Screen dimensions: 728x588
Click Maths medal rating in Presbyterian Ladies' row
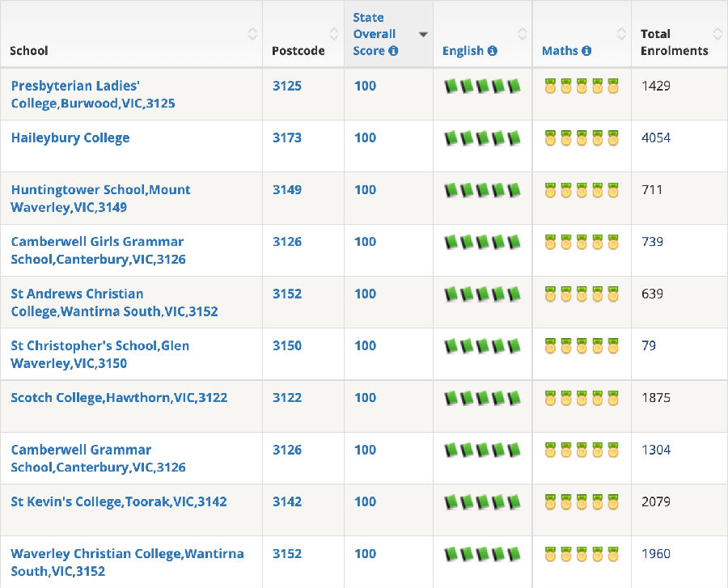pos(582,86)
